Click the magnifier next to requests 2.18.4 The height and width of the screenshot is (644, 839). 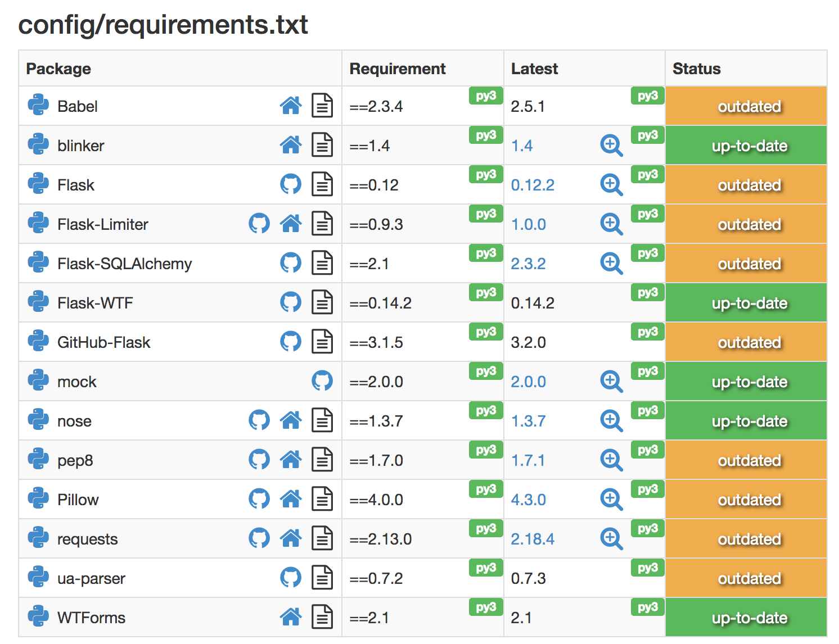coord(611,539)
